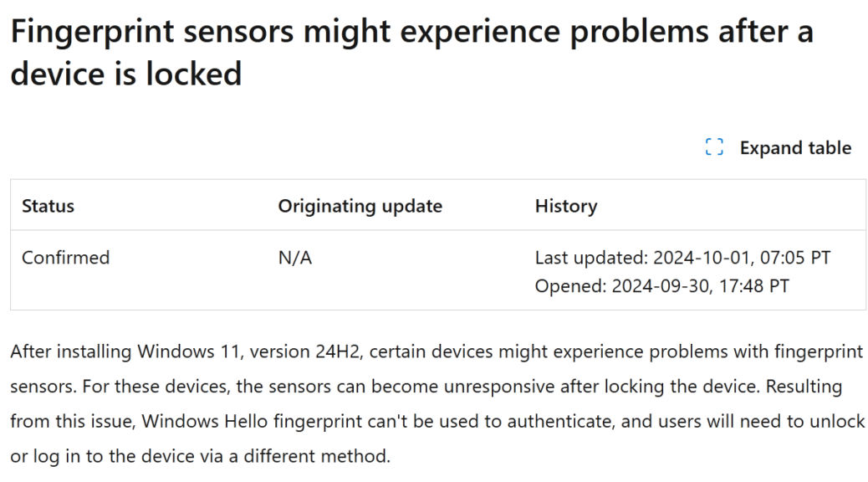The height and width of the screenshot is (482, 868).
Task: Click the word 'Resulting' in the paragraph
Action: point(804,386)
